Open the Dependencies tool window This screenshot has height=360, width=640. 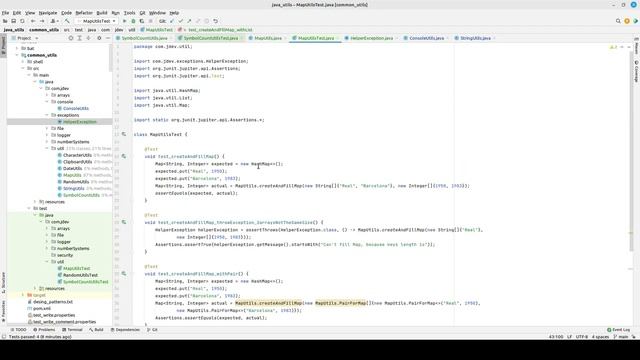(x=125, y=330)
